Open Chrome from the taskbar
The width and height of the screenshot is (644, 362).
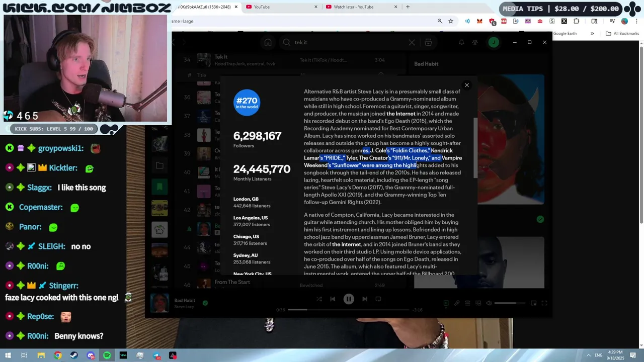pos(58,355)
